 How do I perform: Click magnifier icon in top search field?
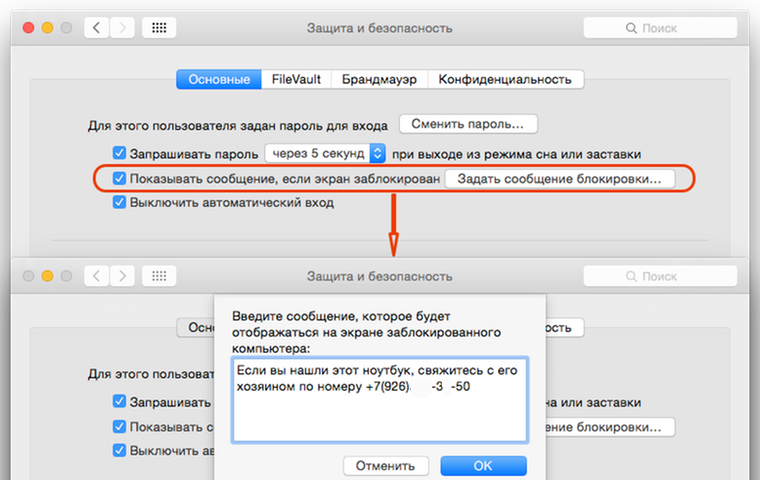click(631, 28)
